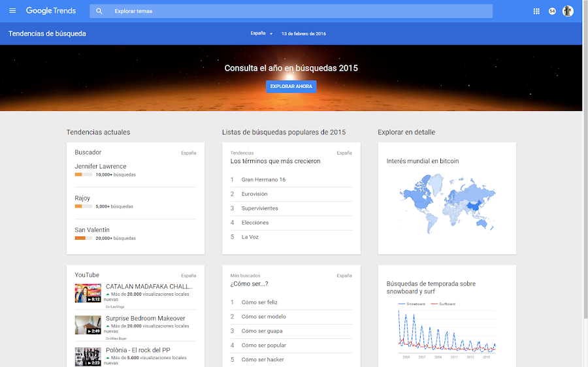This screenshot has height=367, width=588.
Task: Click the Buscador card heading
Action: point(88,152)
